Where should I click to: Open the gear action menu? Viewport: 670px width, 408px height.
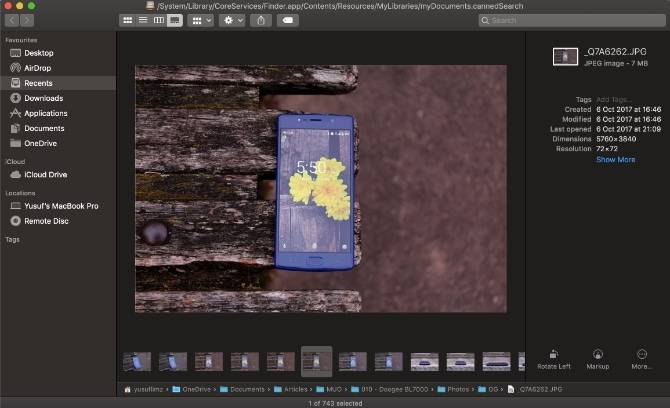pyautogui.click(x=232, y=20)
